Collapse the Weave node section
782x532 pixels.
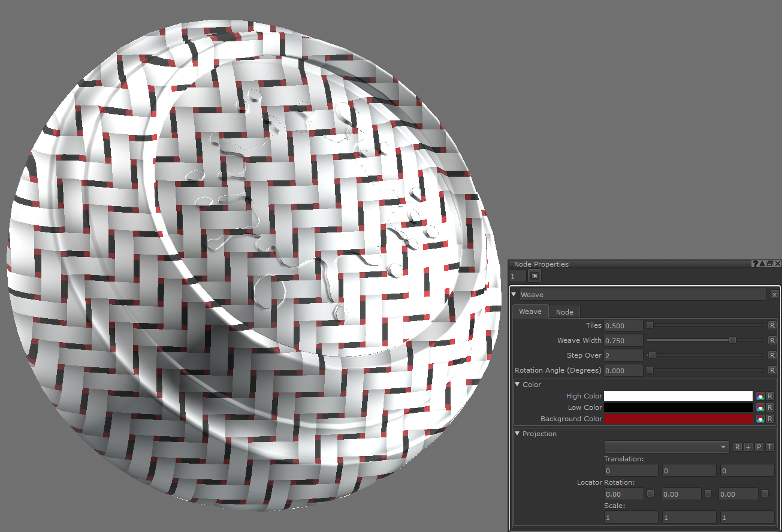click(514, 295)
